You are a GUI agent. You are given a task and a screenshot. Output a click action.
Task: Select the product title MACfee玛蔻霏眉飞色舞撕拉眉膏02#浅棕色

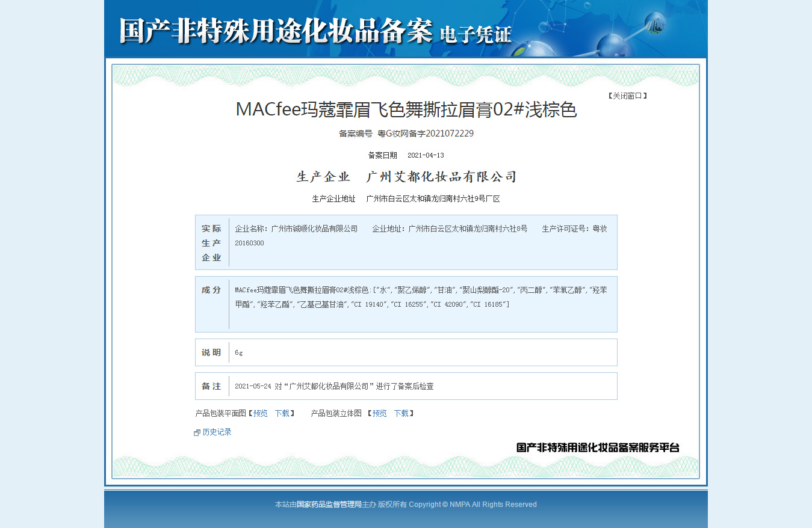(406, 110)
